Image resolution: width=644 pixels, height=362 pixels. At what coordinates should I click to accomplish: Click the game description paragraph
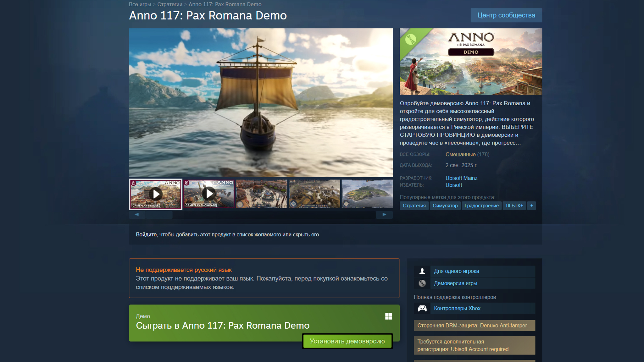click(467, 123)
